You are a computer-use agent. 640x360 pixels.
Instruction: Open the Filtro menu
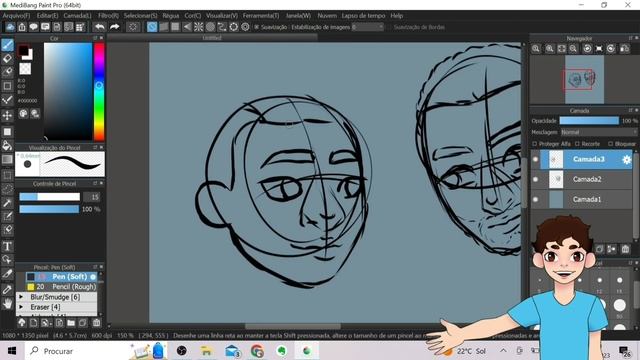[108, 16]
